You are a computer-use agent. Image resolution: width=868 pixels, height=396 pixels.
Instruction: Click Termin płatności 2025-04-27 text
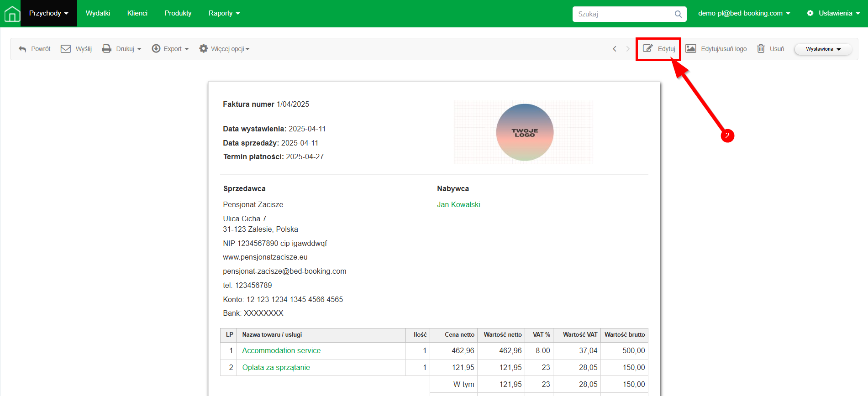pos(273,156)
